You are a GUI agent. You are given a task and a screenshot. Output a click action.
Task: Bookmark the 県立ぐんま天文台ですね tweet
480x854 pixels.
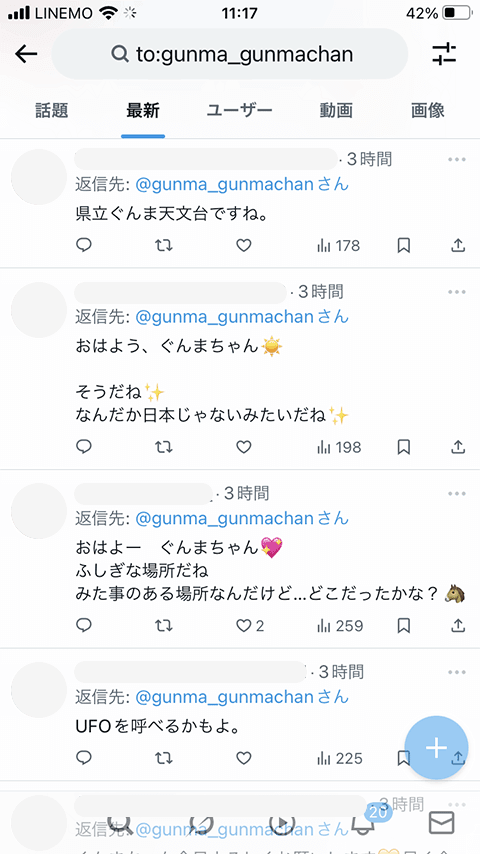pyautogui.click(x=403, y=246)
